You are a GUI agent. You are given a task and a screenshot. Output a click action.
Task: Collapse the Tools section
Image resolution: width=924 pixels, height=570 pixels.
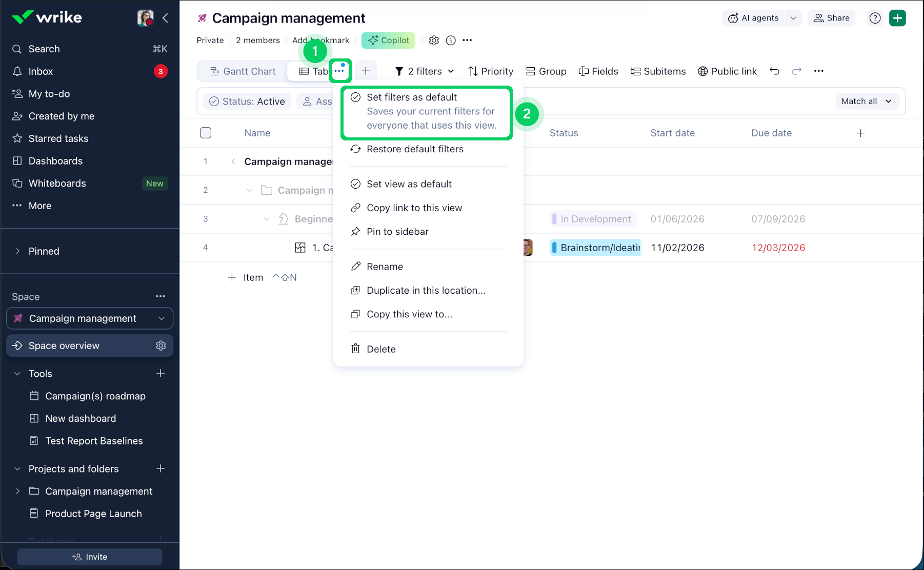pos(17,374)
